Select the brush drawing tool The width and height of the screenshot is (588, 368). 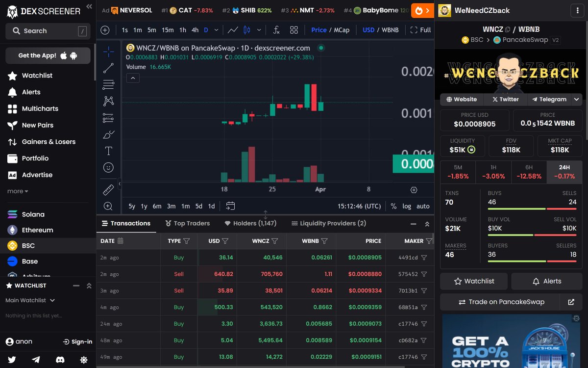pos(108,134)
